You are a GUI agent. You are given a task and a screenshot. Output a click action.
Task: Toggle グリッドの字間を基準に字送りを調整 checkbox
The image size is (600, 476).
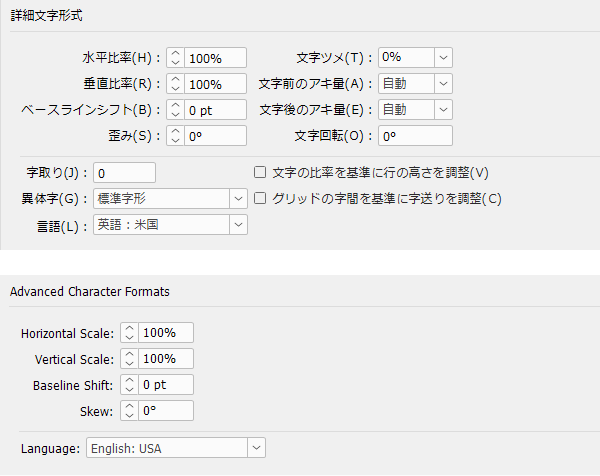pos(260,198)
